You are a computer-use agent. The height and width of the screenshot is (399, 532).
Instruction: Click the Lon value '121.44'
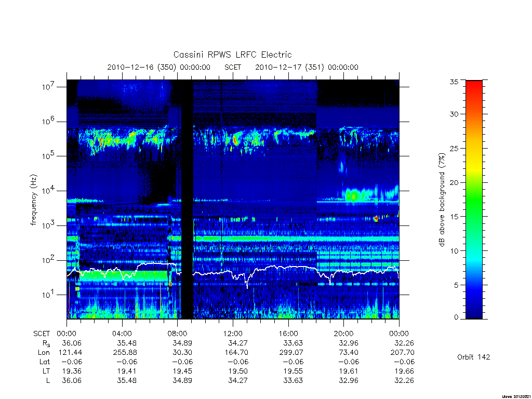coord(70,353)
